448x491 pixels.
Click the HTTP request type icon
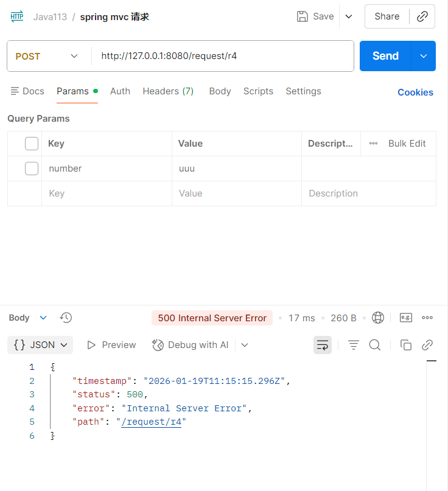(17, 16)
